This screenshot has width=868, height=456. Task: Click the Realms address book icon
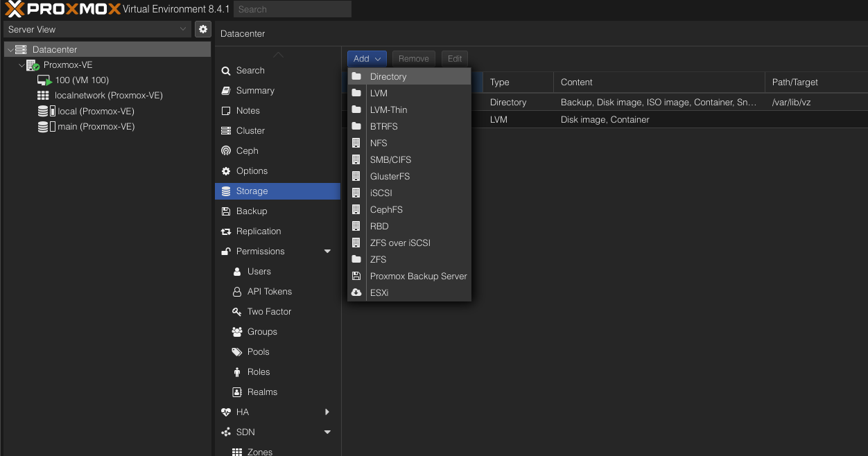pyautogui.click(x=236, y=392)
